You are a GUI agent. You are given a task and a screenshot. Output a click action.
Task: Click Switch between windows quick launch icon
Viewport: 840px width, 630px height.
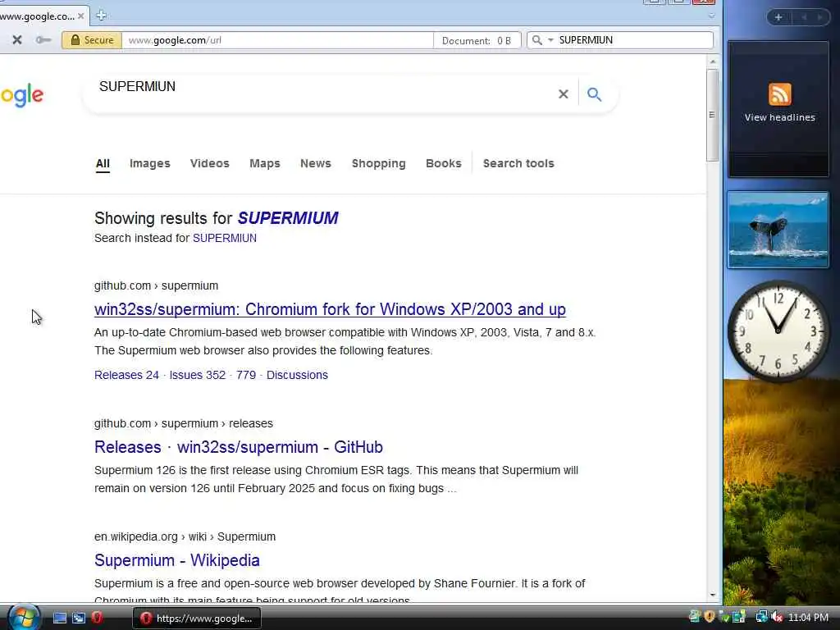pos(79,619)
